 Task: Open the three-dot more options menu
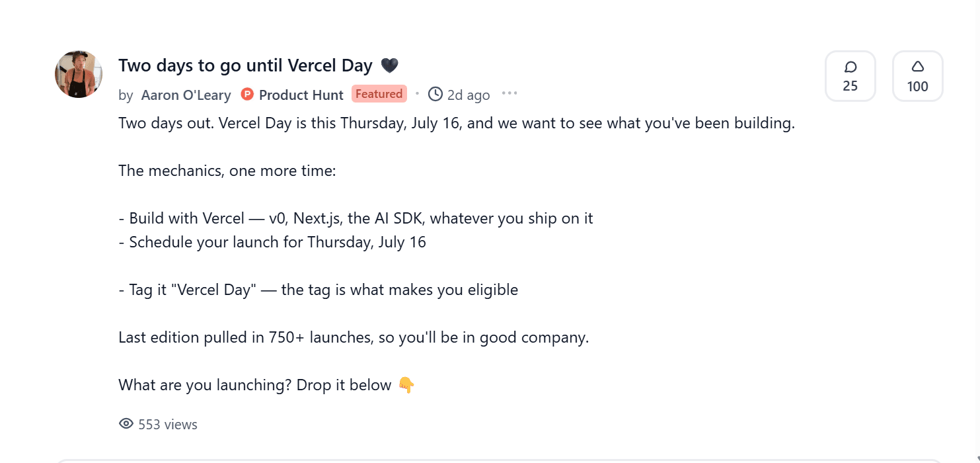[509, 94]
